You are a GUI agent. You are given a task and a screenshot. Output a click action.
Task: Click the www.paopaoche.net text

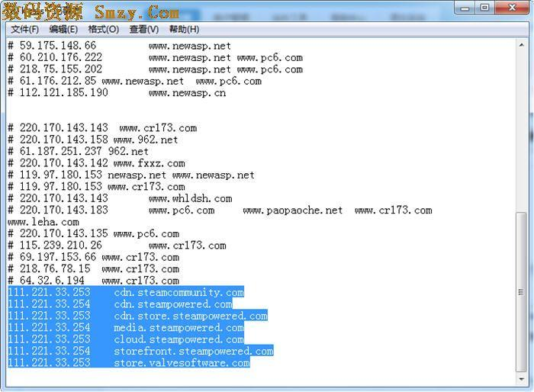click(x=293, y=210)
